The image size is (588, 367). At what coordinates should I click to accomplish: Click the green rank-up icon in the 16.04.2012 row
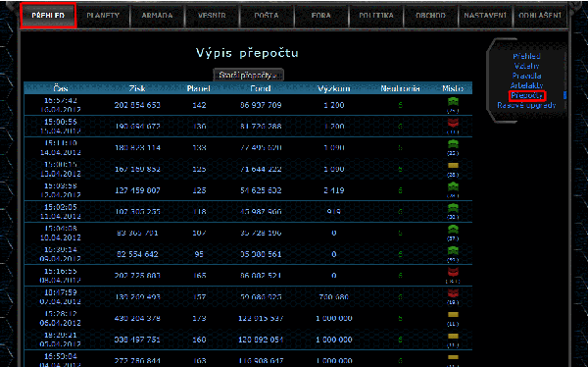[x=453, y=101]
